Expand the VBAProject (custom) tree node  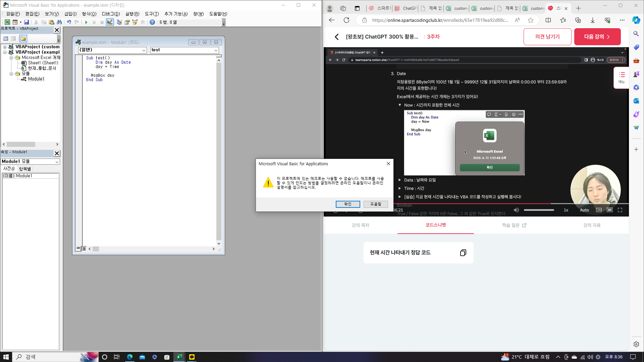pos(5,47)
